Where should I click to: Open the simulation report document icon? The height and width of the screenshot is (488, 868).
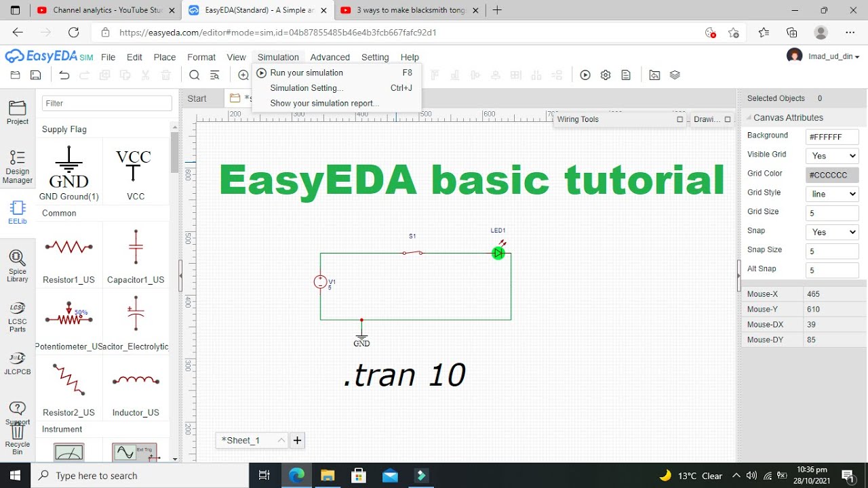[x=626, y=75]
